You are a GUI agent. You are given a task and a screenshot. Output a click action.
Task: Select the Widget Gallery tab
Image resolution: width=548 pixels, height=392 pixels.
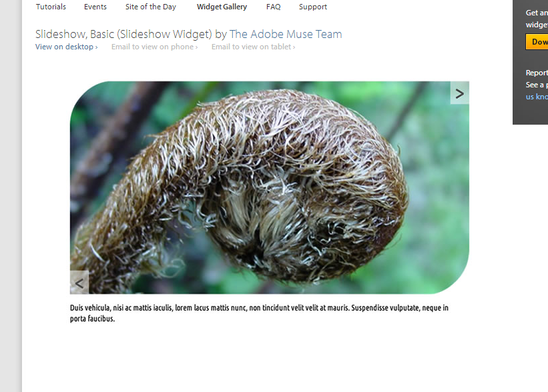tap(222, 7)
